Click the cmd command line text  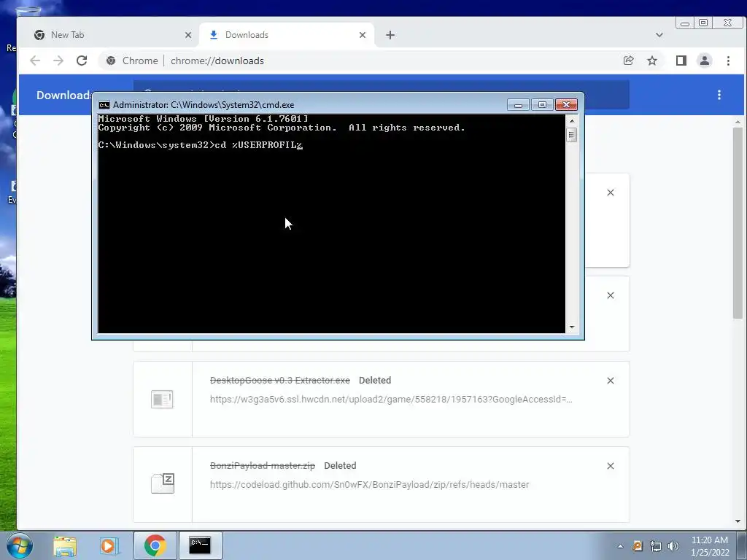pos(200,145)
